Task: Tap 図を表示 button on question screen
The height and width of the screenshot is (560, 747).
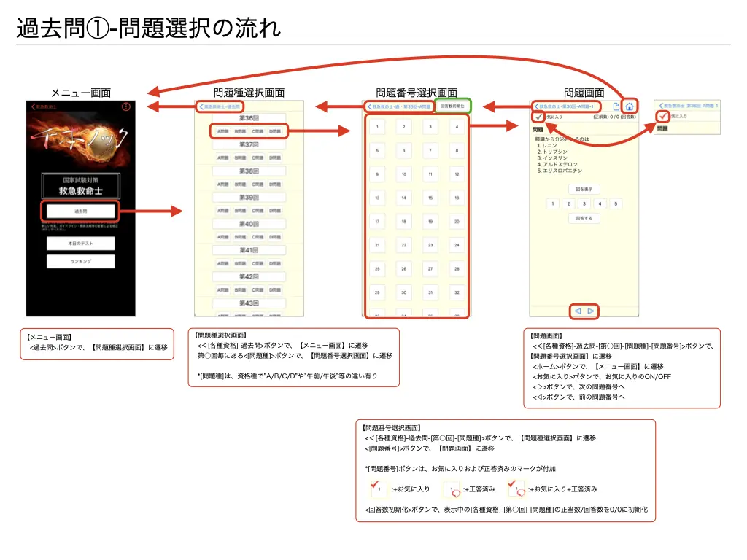Action: 584,189
